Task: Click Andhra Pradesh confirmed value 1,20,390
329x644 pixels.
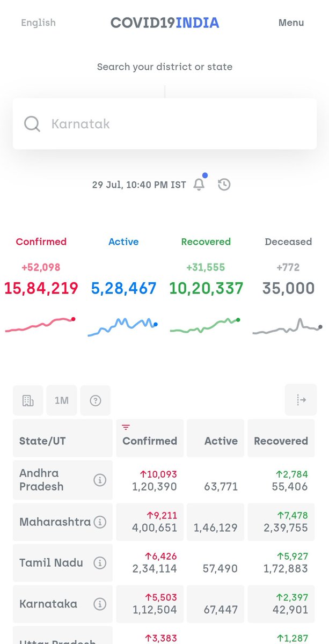Action: (x=155, y=487)
